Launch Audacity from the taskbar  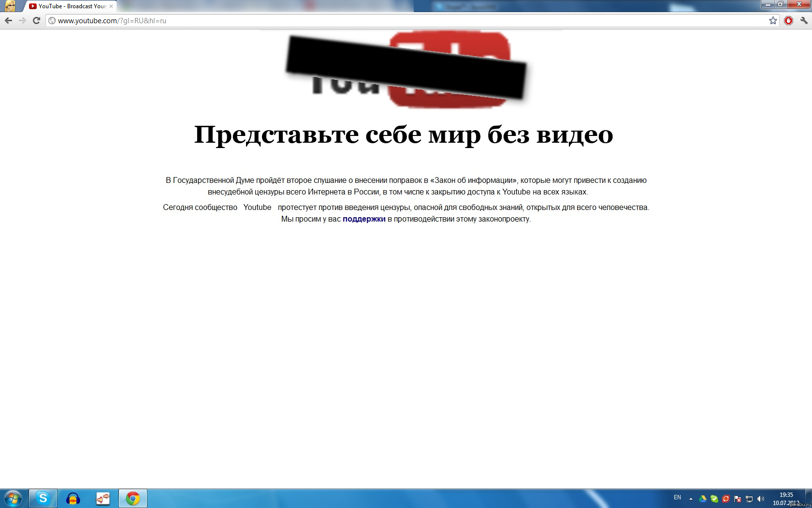pos(73,499)
